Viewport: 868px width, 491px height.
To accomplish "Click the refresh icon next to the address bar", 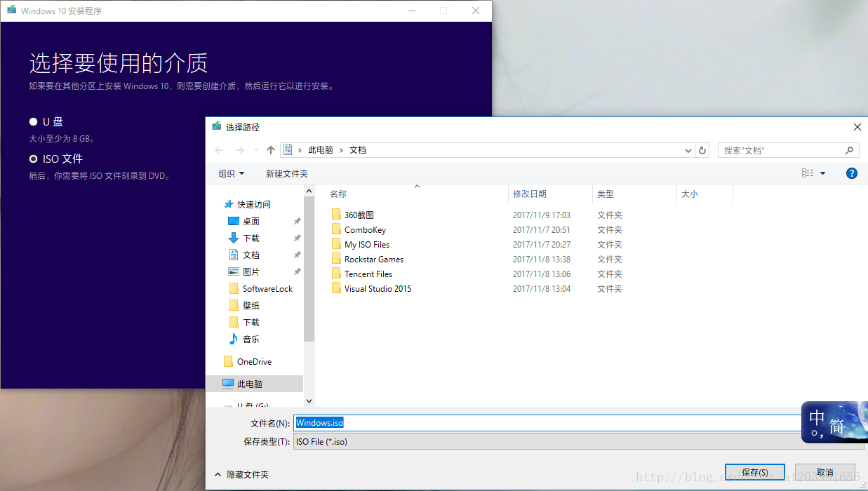I will pos(702,149).
